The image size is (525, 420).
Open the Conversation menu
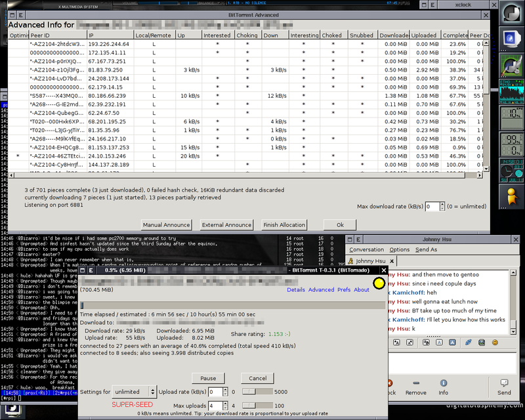click(x=366, y=249)
